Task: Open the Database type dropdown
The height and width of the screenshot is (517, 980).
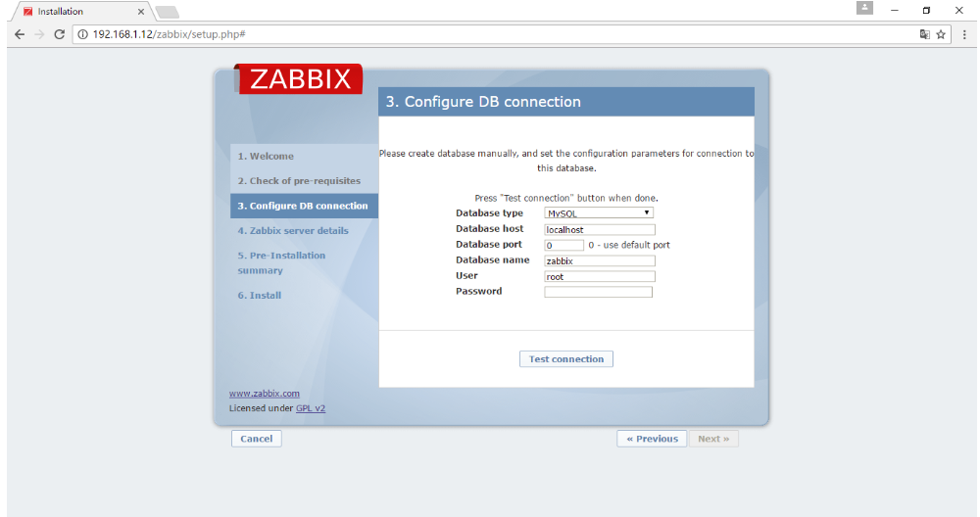Action: (599, 212)
